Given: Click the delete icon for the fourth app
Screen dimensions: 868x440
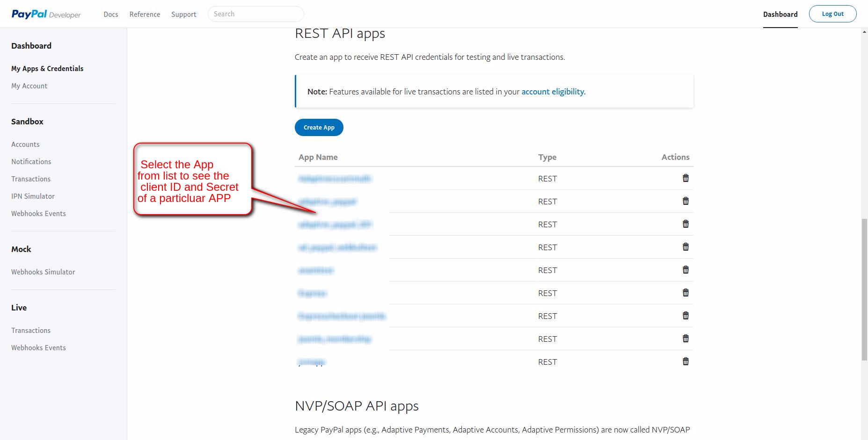Looking at the screenshot, I should click(x=686, y=247).
